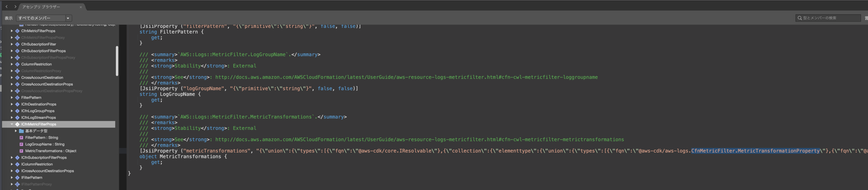Click the FilterPattern : String property icon
The height and width of the screenshot is (190, 868).
[21, 138]
